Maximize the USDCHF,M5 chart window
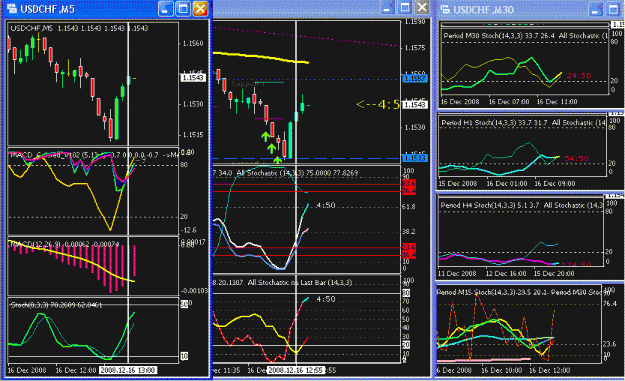 click(183, 9)
